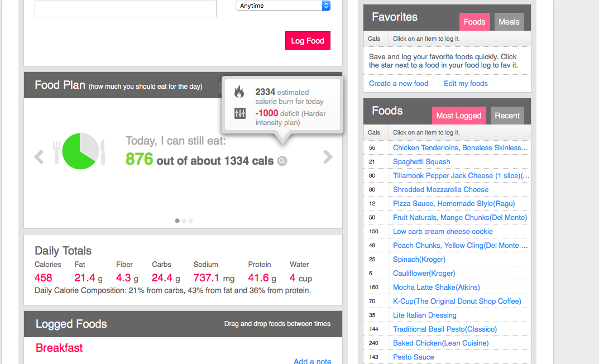Switch Favorites to the Meals tab

(x=509, y=22)
